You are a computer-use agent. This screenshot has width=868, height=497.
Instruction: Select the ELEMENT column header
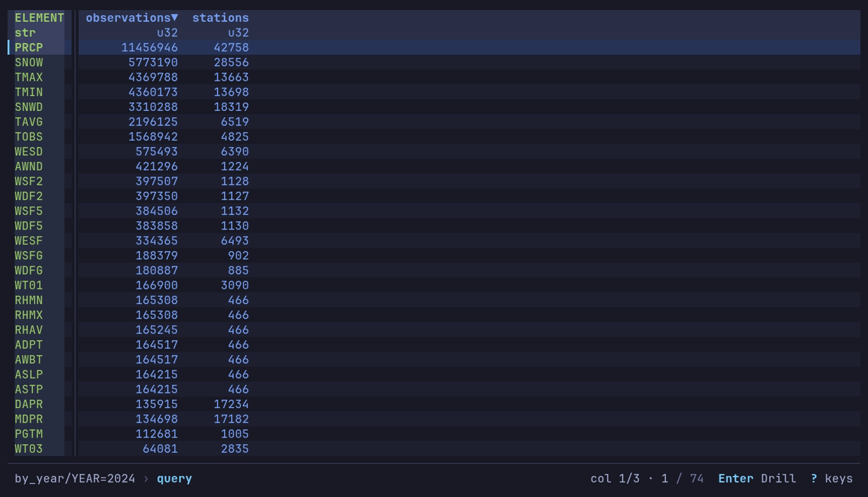pos(39,18)
